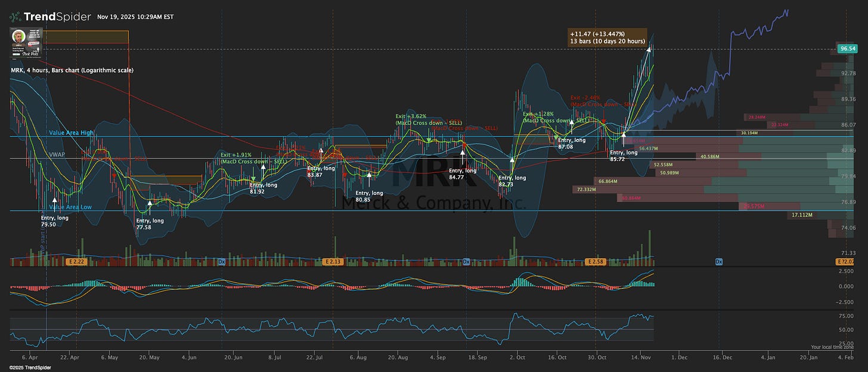868x372 pixels.
Task: Select the Entry, long 80.85 label
Action: (369, 196)
